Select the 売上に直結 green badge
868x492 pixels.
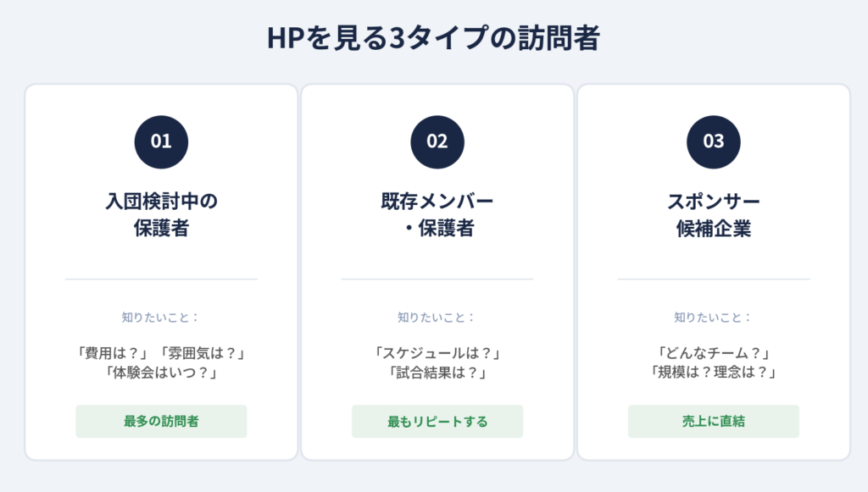point(714,421)
